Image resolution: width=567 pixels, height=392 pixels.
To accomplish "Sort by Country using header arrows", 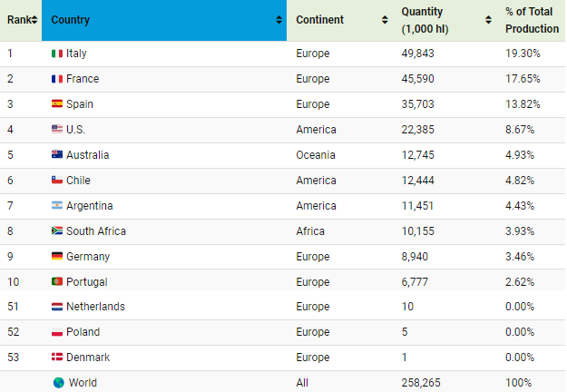I will tap(279, 20).
